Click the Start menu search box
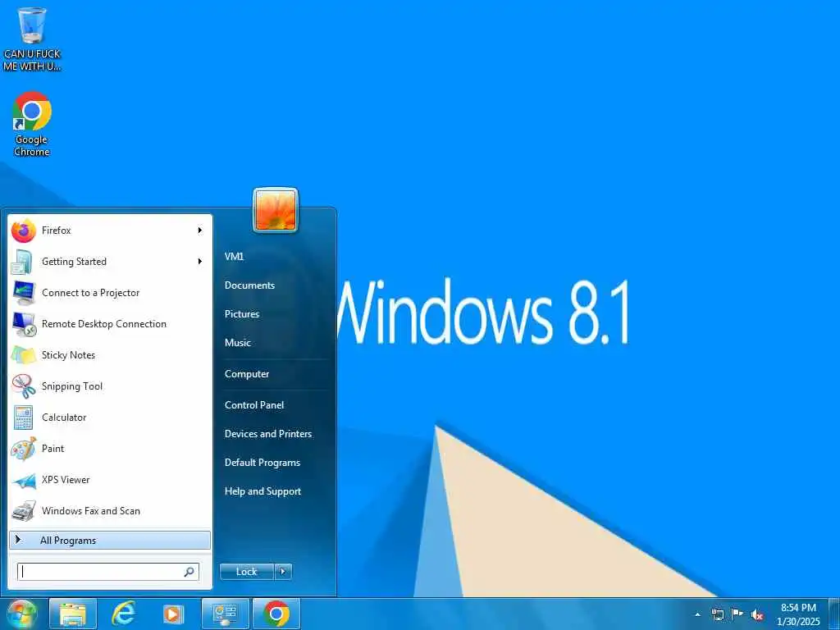This screenshot has width=840, height=630. click(x=108, y=572)
